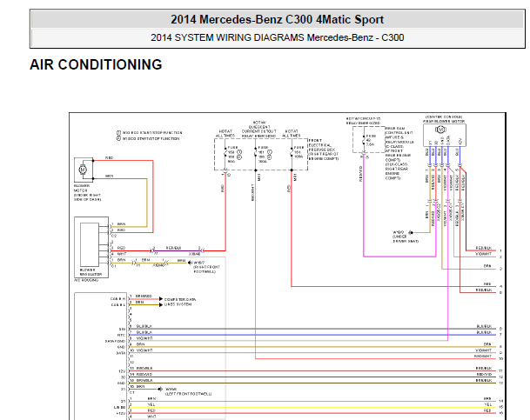Click "BRN/BLK" label at control unit pin 15
Viewport: 530px width, 420px height.
tap(144, 380)
